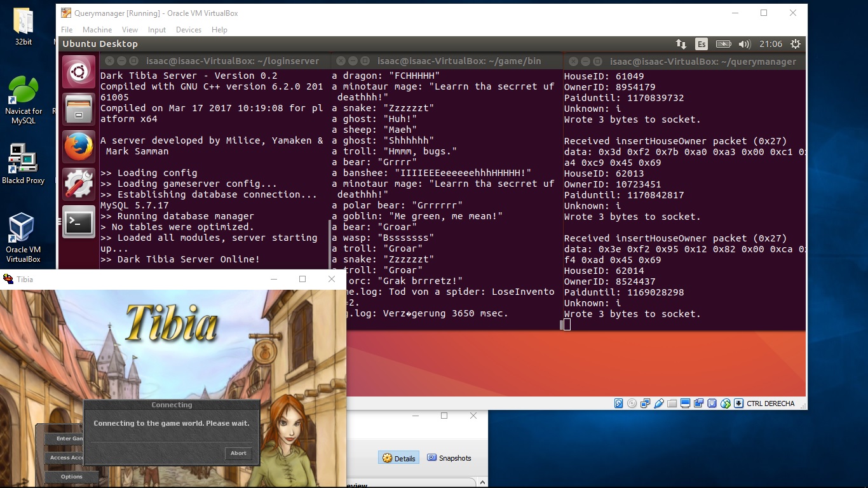Screen dimensions: 868x488
Task: Click VirtualBox USB devices status icon
Action: 659,403
